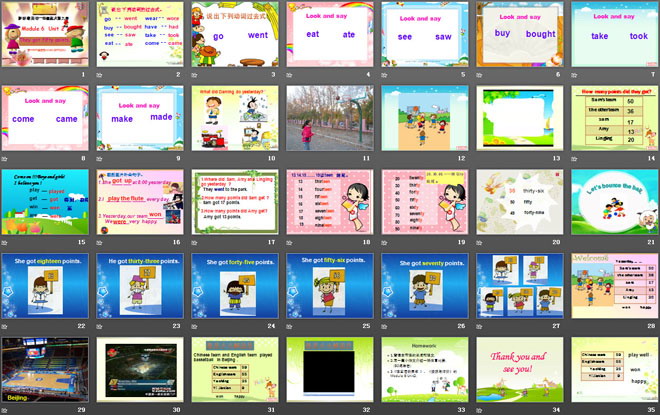660x415 pixels.
Task: Select slide 14 'How many points did they get?'
Action: [x=615, y=118]
